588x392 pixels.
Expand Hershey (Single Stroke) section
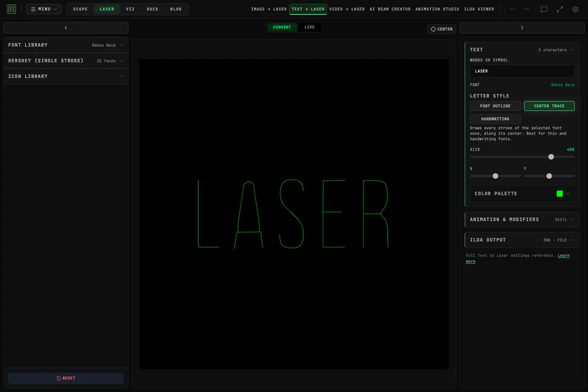[x=66, y=61]
